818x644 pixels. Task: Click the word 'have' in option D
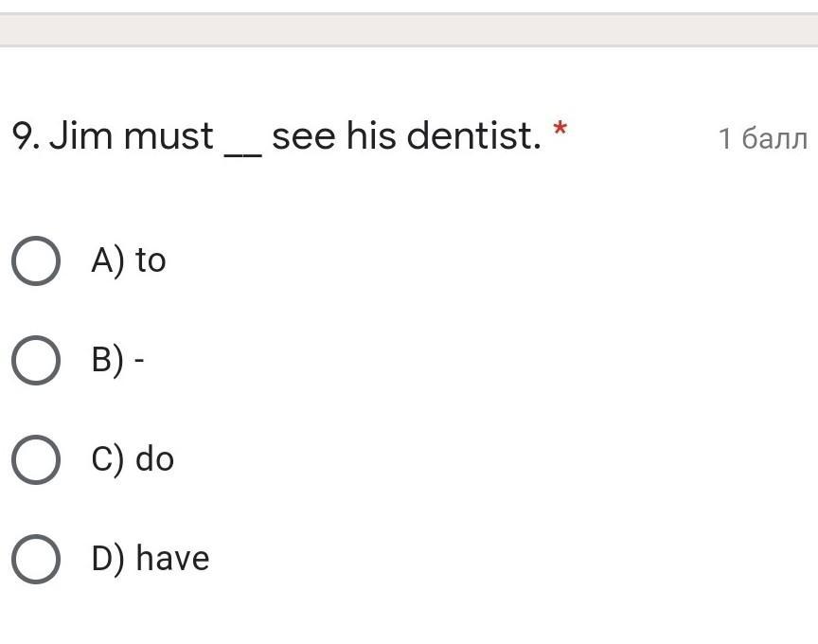pos(172,558)
